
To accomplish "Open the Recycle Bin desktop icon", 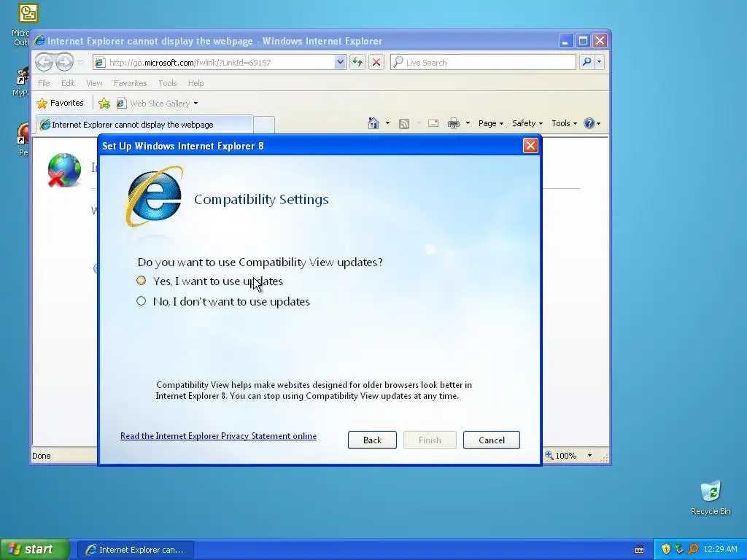I will click(711, 498).
